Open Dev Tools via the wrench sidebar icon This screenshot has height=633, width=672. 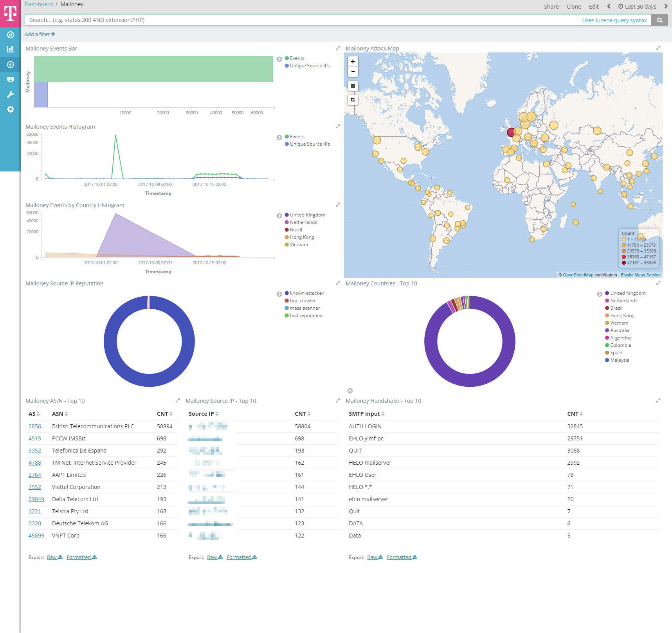[x=11, y=94]
